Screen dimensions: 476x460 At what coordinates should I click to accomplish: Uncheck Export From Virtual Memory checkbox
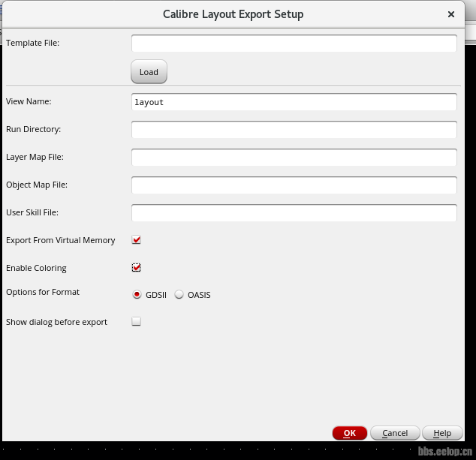click(x=137, y=239)
